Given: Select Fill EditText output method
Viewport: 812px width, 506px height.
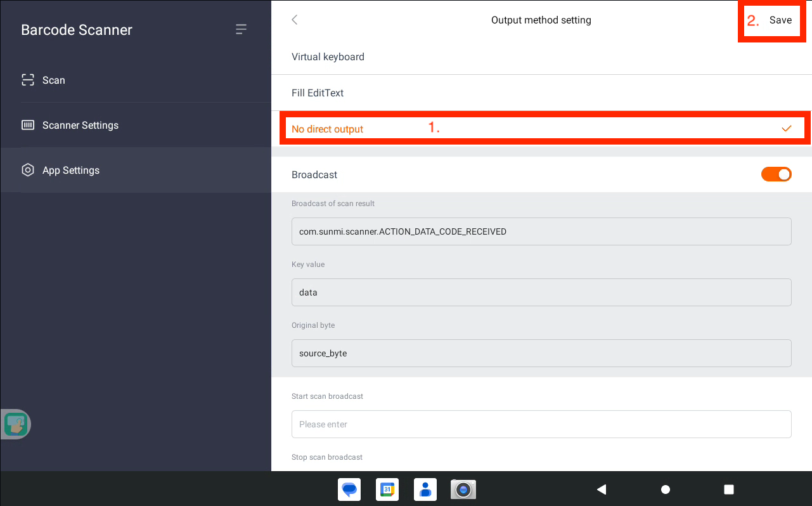Looking at the screenshot, I should click(x=541, y=93).
